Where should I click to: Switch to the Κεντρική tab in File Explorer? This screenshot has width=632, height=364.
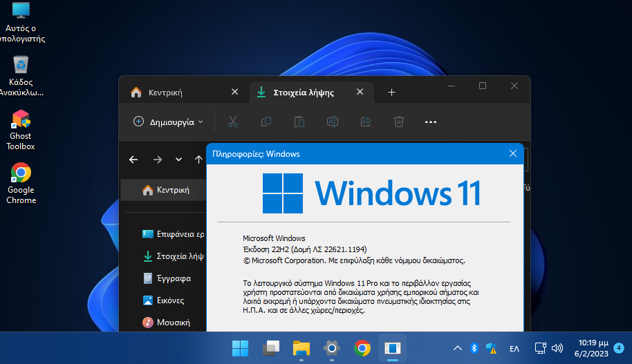click(x=165, y=93)
